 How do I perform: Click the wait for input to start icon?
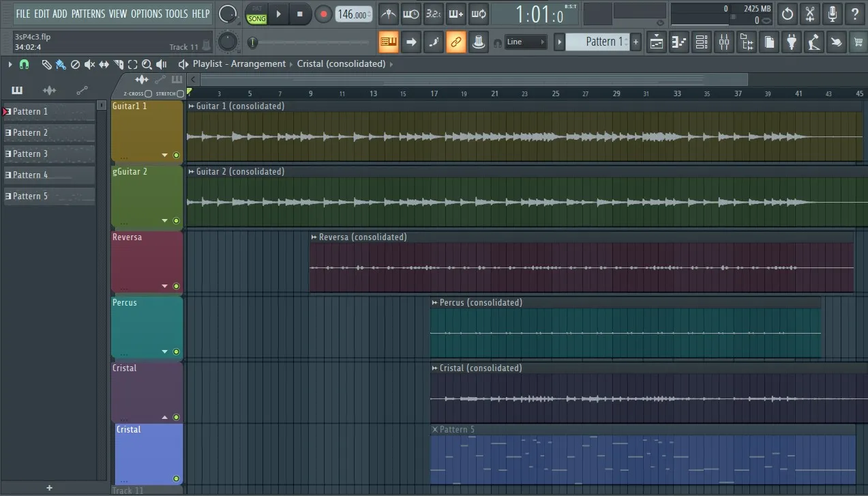tap(411, 13)
